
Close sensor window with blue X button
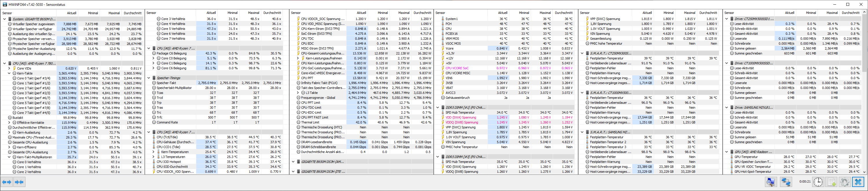click(858, 182)
